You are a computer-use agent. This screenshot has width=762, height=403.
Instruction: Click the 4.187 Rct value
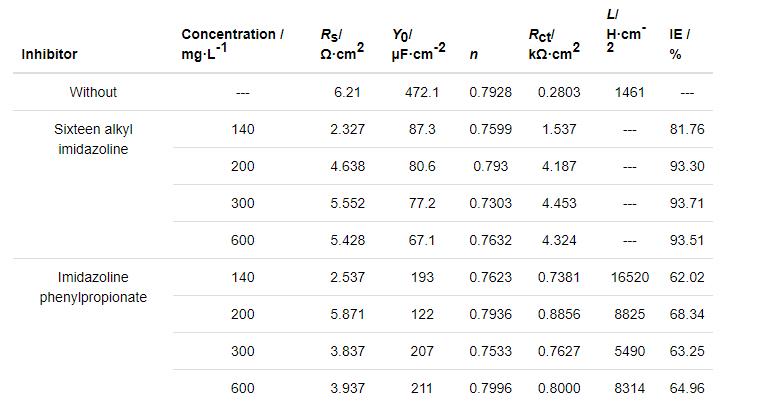[x=559, y=166]
